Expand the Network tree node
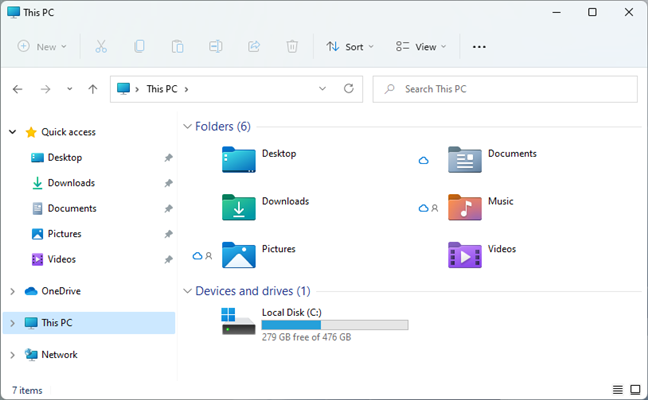This screenshot has height=400, width=648. 12,355
